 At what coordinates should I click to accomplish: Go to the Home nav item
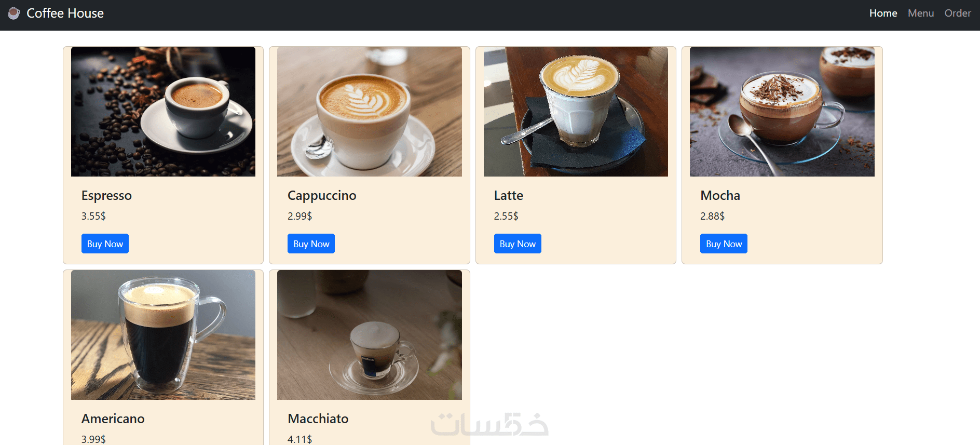(883, 13)
